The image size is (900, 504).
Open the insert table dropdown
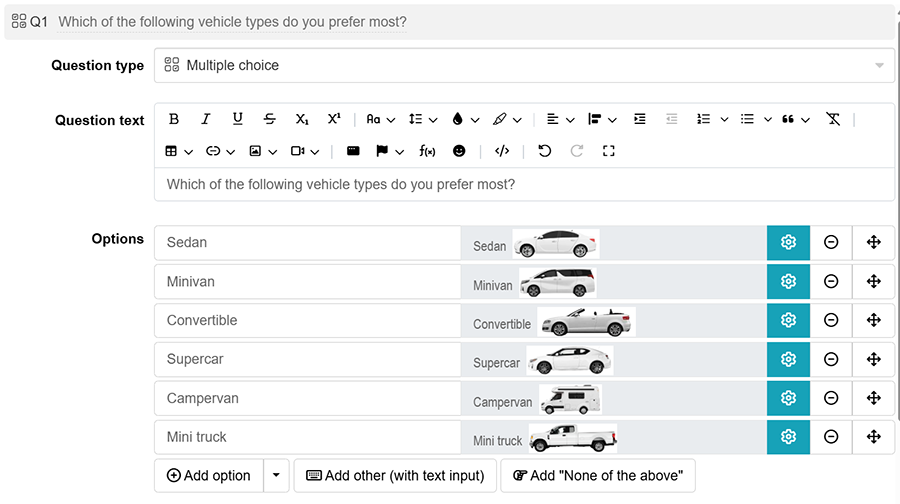179,151
